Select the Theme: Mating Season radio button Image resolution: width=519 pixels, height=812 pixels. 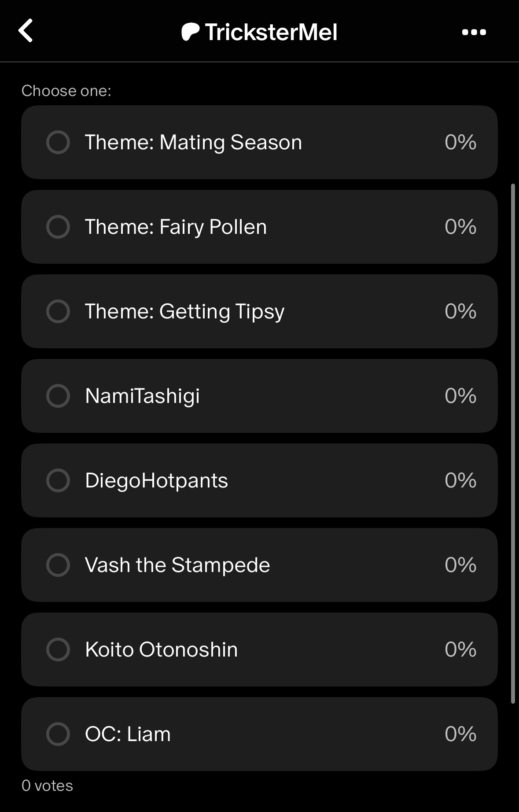pos(58,142)
